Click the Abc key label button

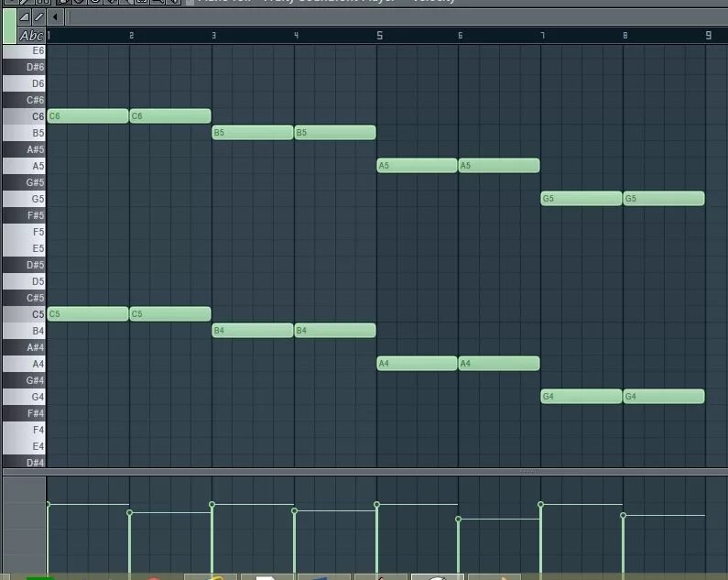(31, 36)
